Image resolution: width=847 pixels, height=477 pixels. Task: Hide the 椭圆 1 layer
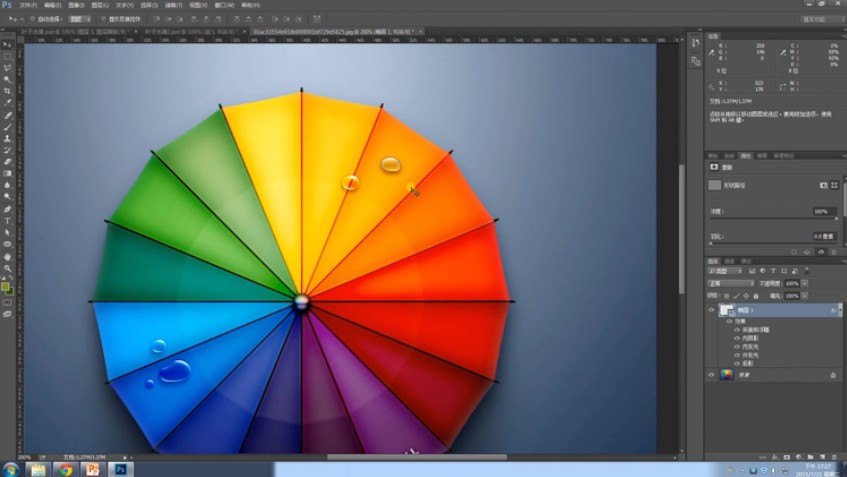[x=711, y=310]
